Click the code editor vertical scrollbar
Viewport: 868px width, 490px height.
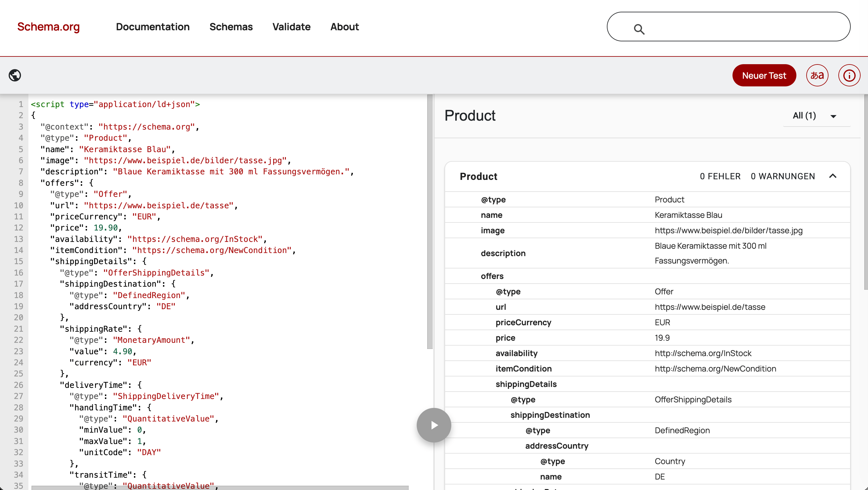pos(430,222)
